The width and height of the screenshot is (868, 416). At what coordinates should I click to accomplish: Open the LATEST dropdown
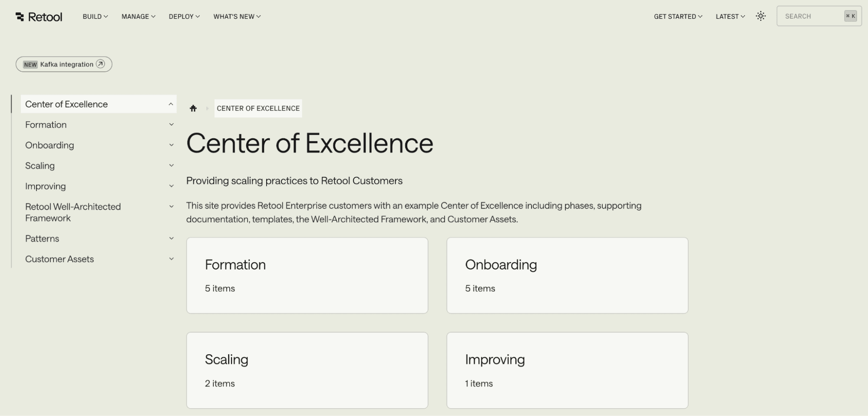tap(729, 16)
